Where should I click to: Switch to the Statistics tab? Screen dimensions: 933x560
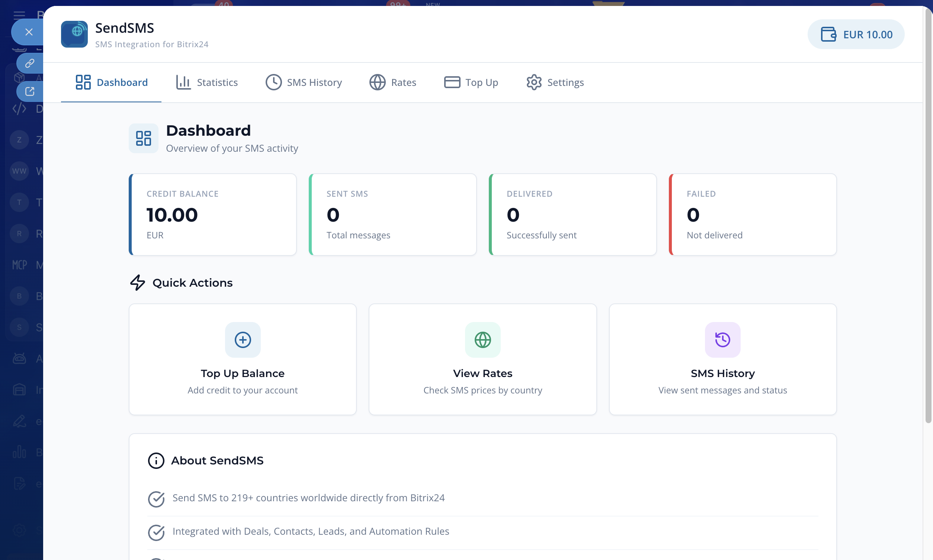207,82
